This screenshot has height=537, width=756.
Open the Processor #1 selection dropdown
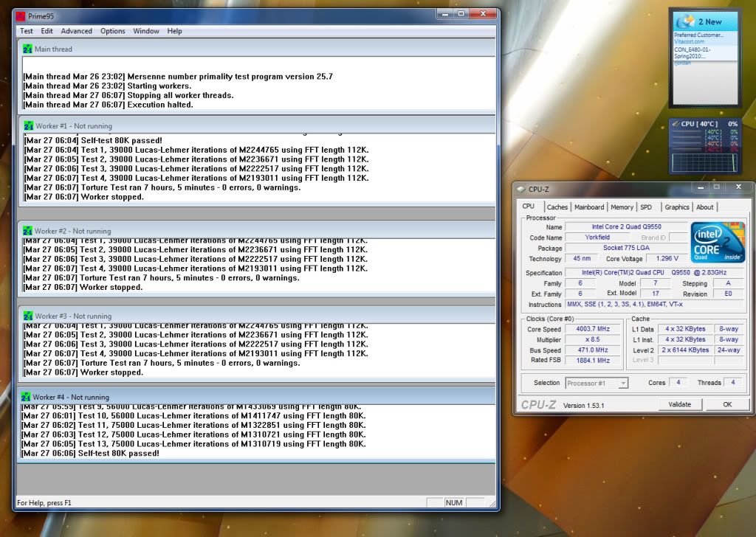[597, 384]
